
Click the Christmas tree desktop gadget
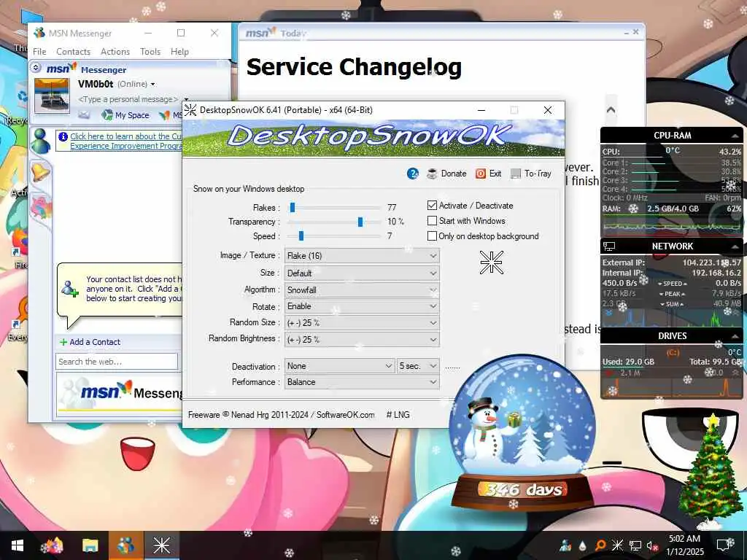(x=710, y=470)
